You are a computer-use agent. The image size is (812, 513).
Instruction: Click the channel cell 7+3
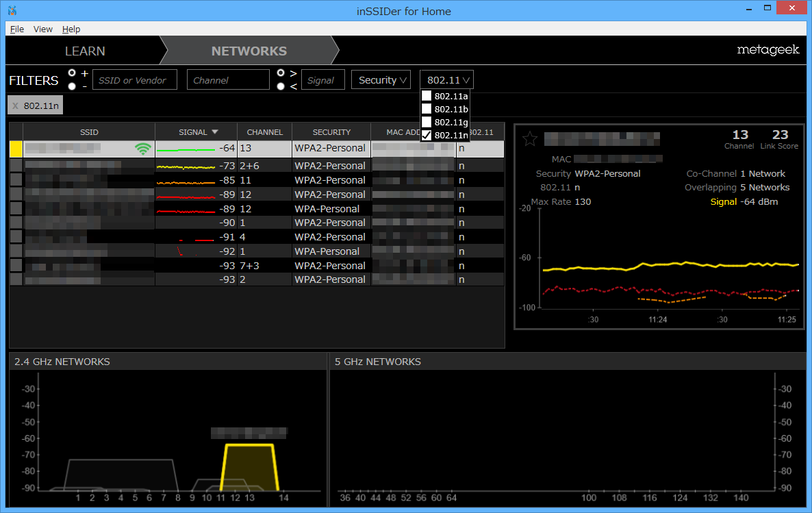[x=249, y=266]
